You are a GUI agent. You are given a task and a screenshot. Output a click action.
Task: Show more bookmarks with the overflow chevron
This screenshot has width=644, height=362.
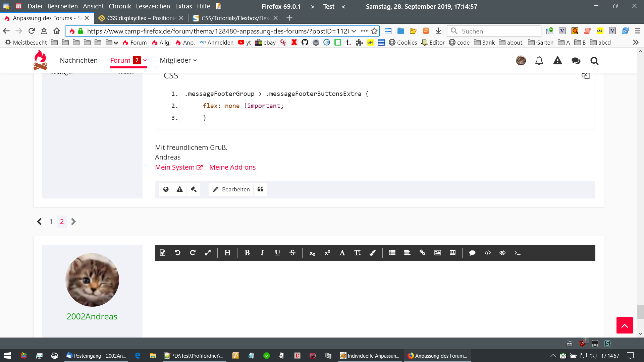(635, 43)
